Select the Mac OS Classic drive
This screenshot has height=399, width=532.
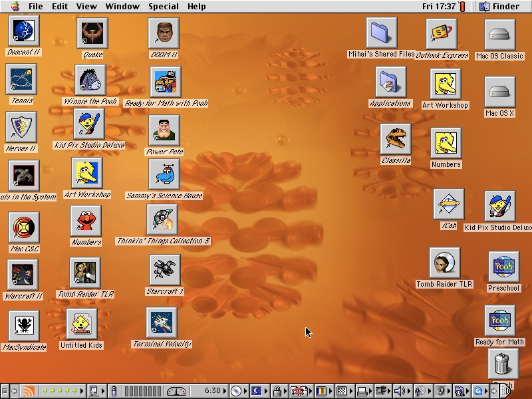pos(500,35)
